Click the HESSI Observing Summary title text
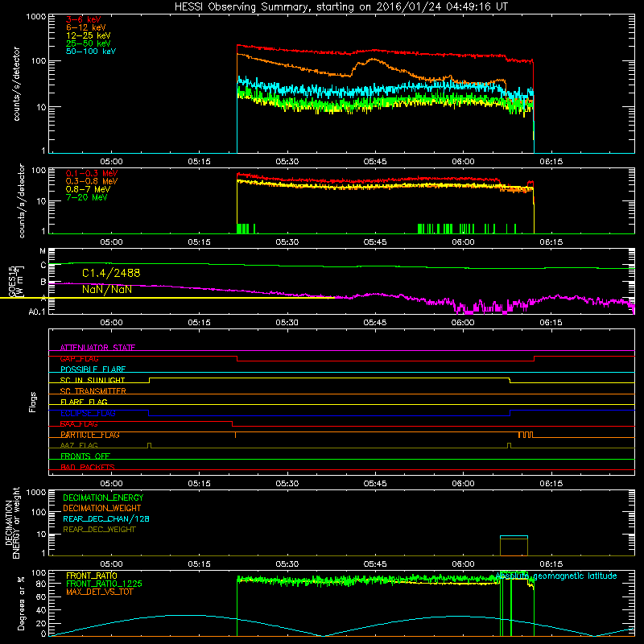Image resolution: width=644 pixels, height=644 pixels. tap(341, 7)
